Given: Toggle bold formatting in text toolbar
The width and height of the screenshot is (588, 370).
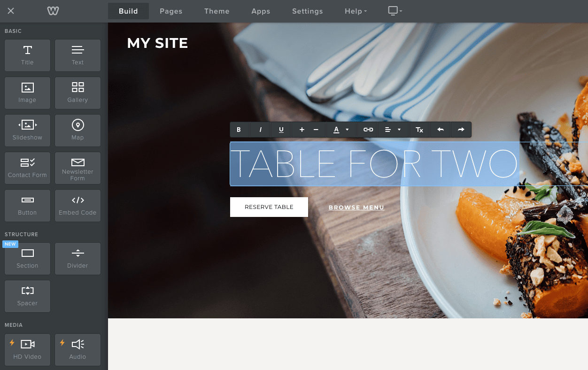Looking at the screenshot, I should [239, 130].
